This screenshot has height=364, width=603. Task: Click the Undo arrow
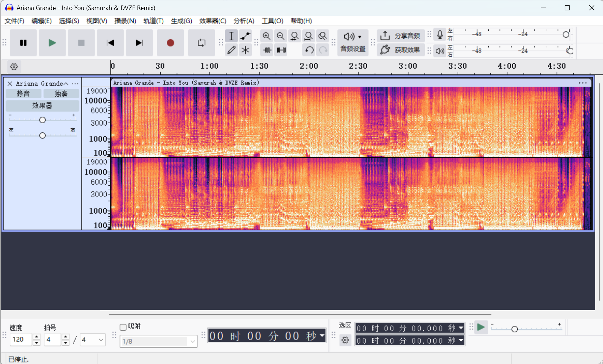coord(309,50)
